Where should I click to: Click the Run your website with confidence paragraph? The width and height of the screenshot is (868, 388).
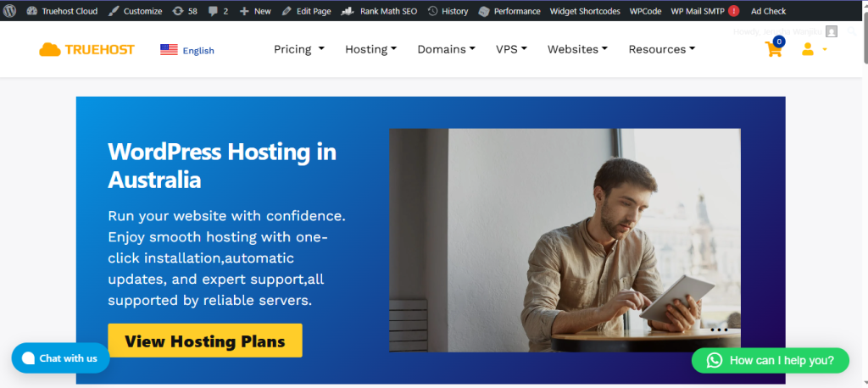tap(226, 258)
